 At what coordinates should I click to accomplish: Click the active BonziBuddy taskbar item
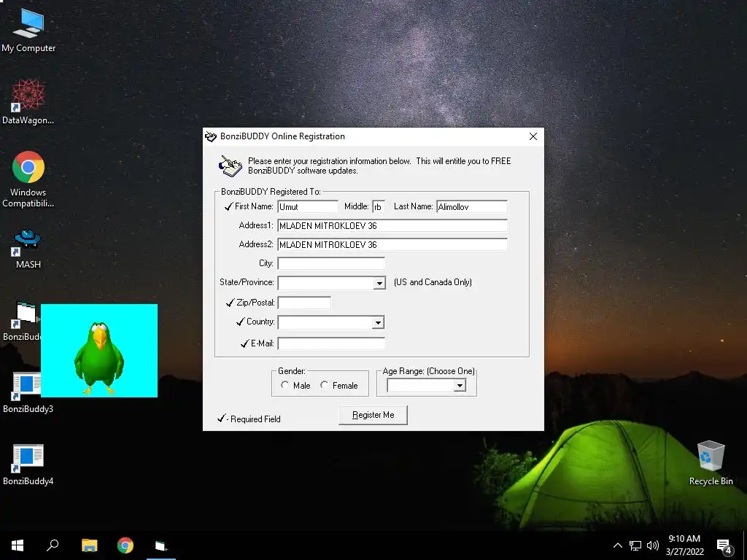pyautogui.click(x=161, y=545)
